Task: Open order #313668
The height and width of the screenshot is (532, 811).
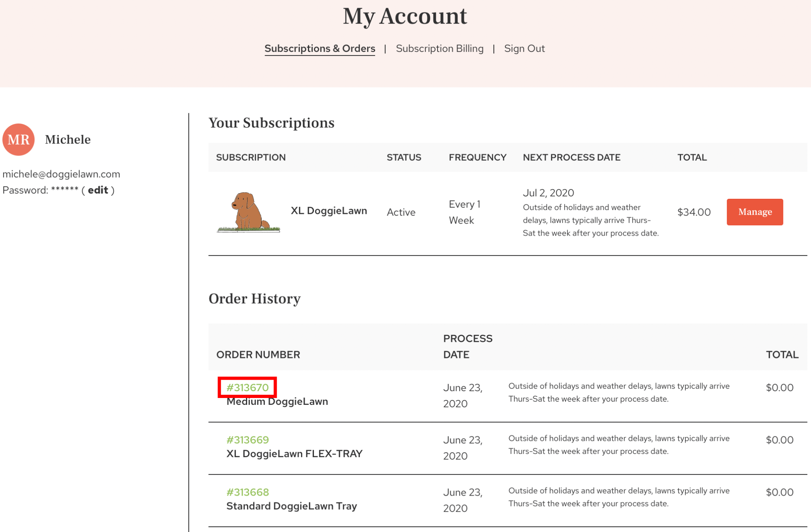Action: pyautogui.click(x=248, y=492)
